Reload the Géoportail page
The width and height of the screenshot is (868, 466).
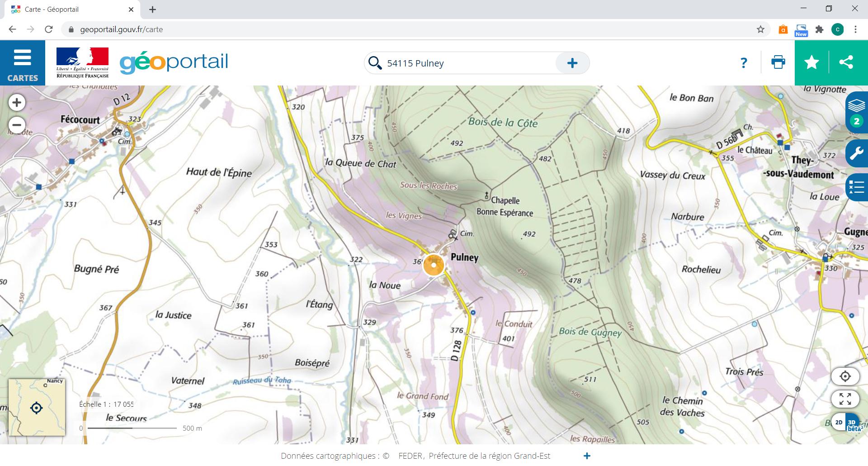49,29
